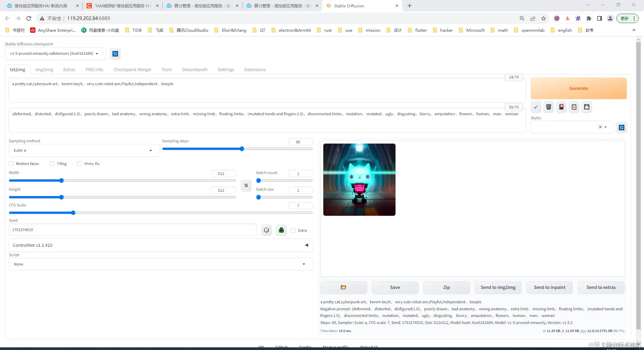Switch to the HAI域探秘 browser tab
Viewport: 644px width, 350px height.
(x=122, y=6)
